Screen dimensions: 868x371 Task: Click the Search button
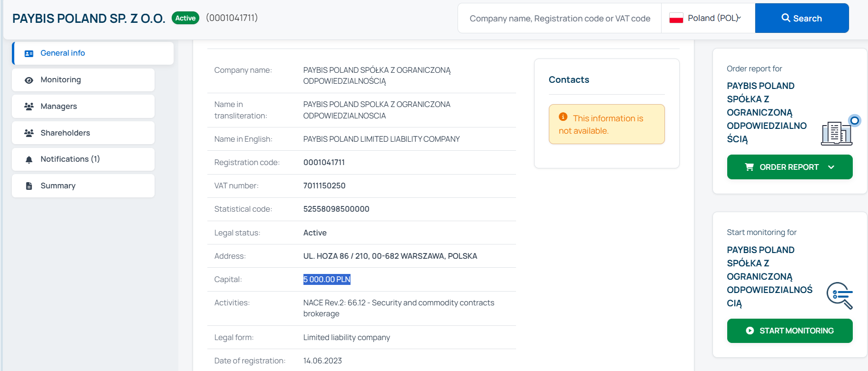point(802,18)
